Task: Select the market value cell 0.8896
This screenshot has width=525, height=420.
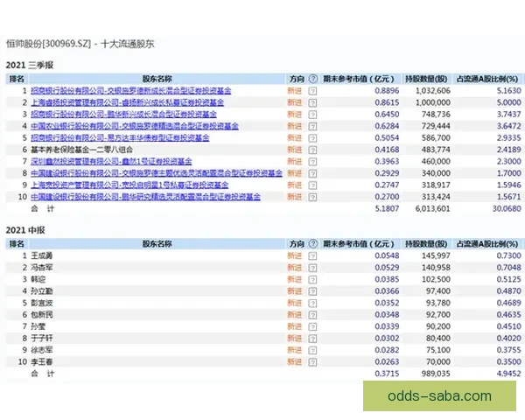Action: point(387,91)
